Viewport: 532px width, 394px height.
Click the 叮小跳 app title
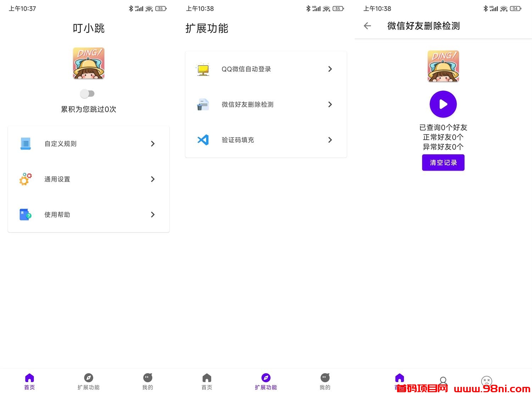pyautogui.click(x=89, y=28)
